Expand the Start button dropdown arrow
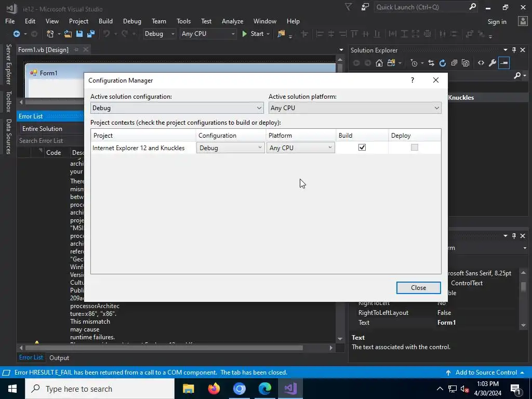This screenshot has height=399, width=532. click(x=268, y=34)
